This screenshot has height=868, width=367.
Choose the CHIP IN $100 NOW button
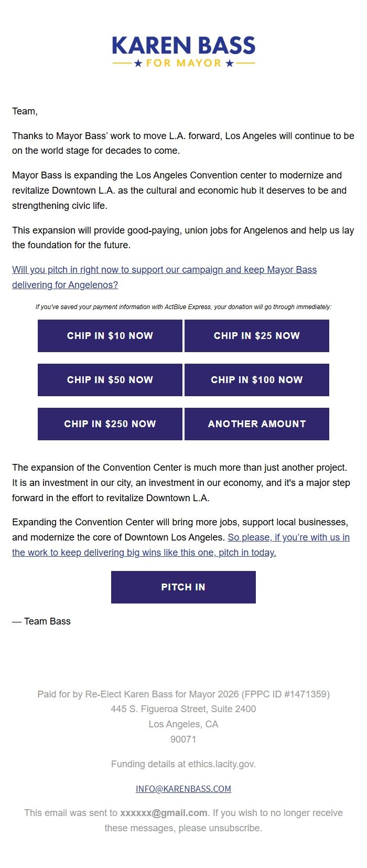tap(256, 380)
